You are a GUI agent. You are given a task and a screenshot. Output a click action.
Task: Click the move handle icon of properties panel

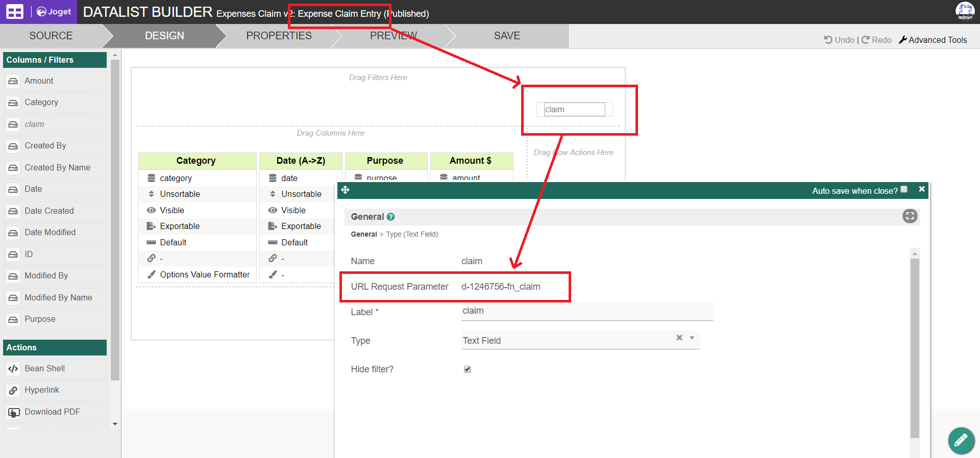pos(346,190)
